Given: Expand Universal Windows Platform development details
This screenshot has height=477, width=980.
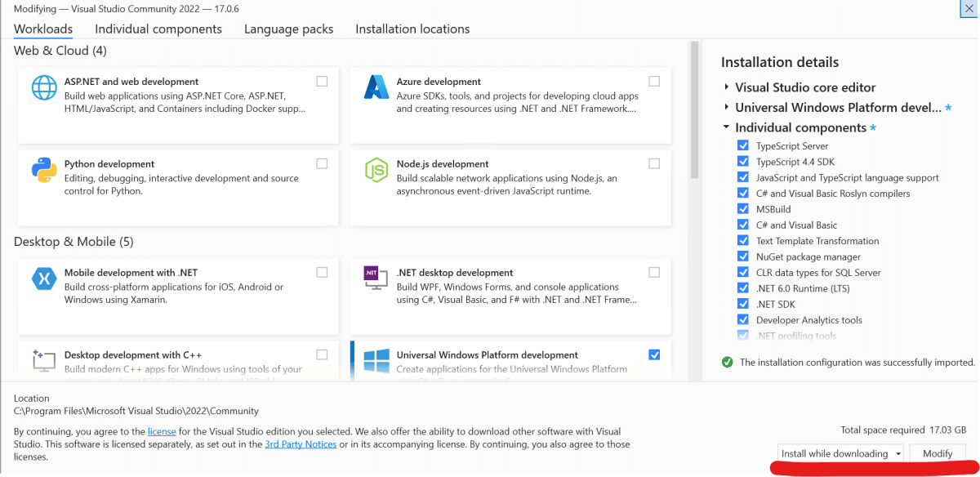Looking at the screenshot, I should point(726,107).
